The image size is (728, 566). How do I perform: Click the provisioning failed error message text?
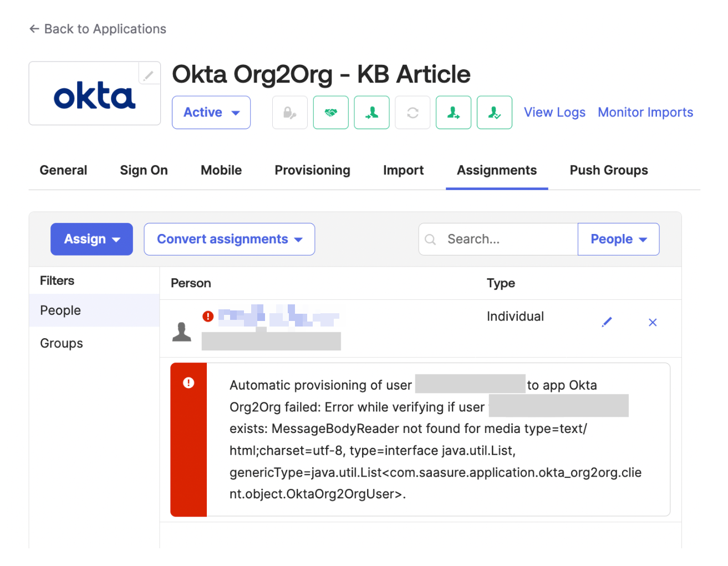pos(436,440)
